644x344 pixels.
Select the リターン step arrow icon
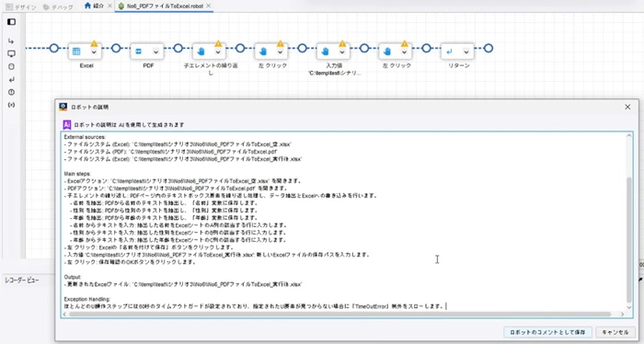click(x=449, y=52)
